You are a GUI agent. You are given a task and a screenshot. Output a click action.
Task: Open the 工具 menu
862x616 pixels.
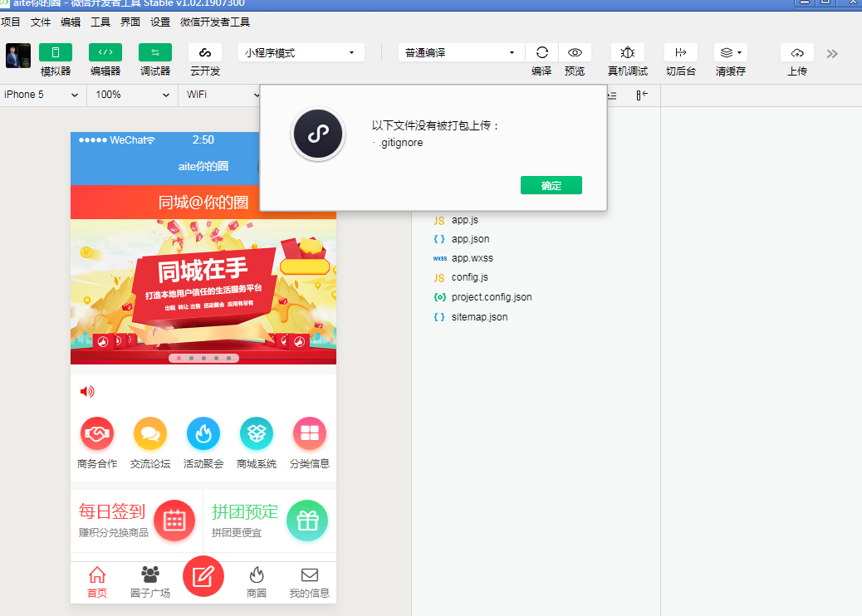point(100,22)
